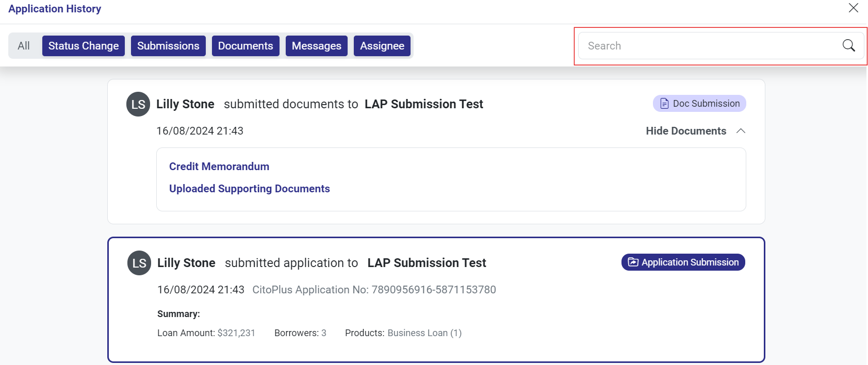Click LS avatar on application submission entry

tap(139, 263)
